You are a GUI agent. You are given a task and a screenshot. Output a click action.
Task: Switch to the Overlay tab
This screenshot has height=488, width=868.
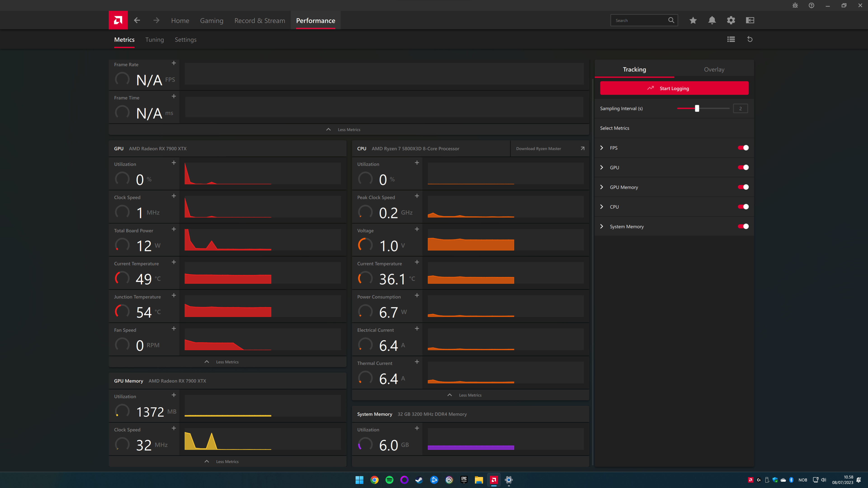click(x=714, y=69)
